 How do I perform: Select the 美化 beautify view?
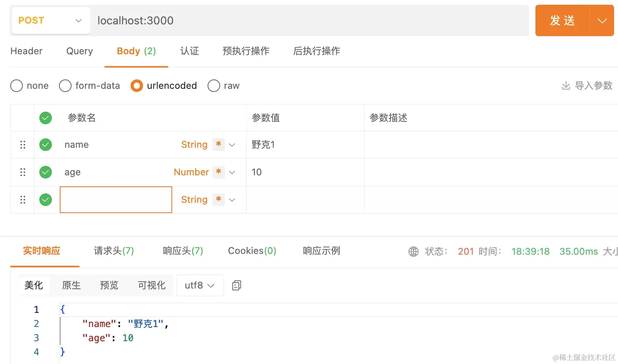34,285
